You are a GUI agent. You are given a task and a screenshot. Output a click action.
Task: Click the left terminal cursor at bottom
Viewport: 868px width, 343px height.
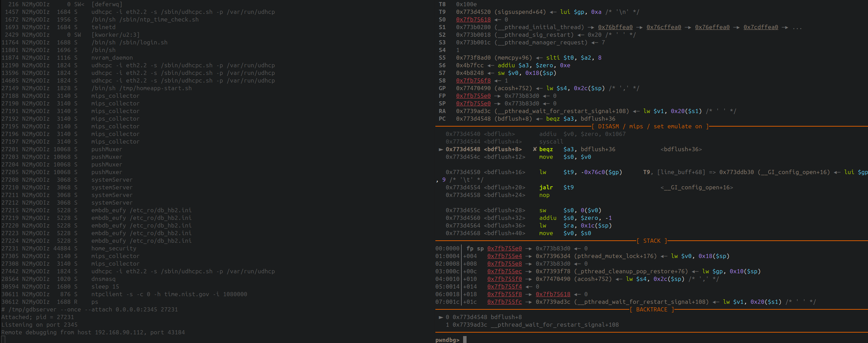point(3,339)
